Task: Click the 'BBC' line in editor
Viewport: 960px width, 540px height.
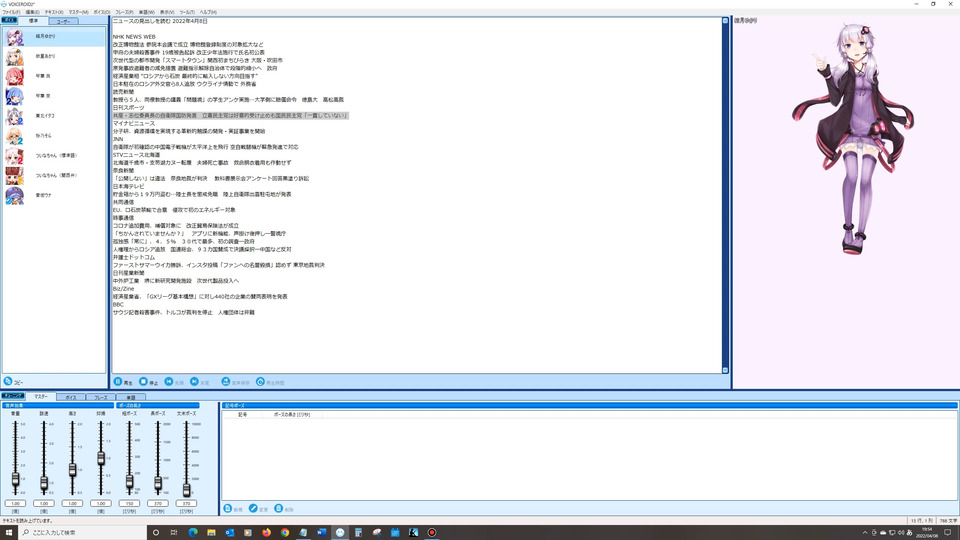Action: pos(118,304)
